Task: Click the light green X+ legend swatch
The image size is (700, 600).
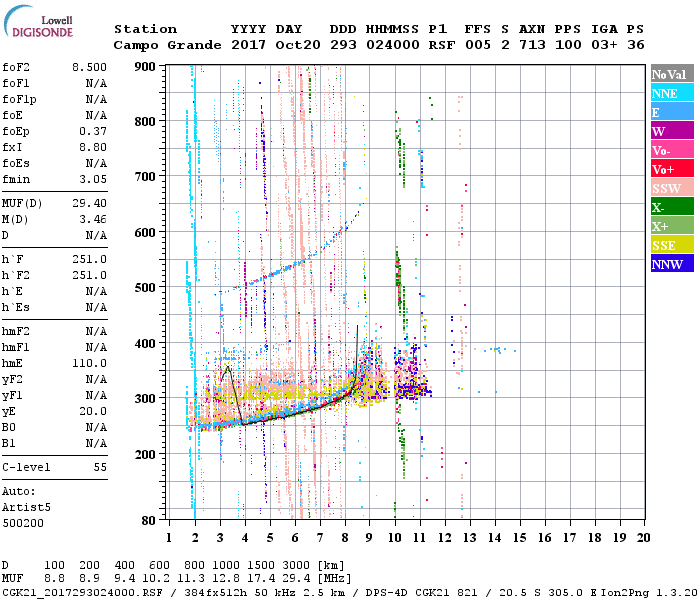Action: pyautogui.click(x=668, y=226)
